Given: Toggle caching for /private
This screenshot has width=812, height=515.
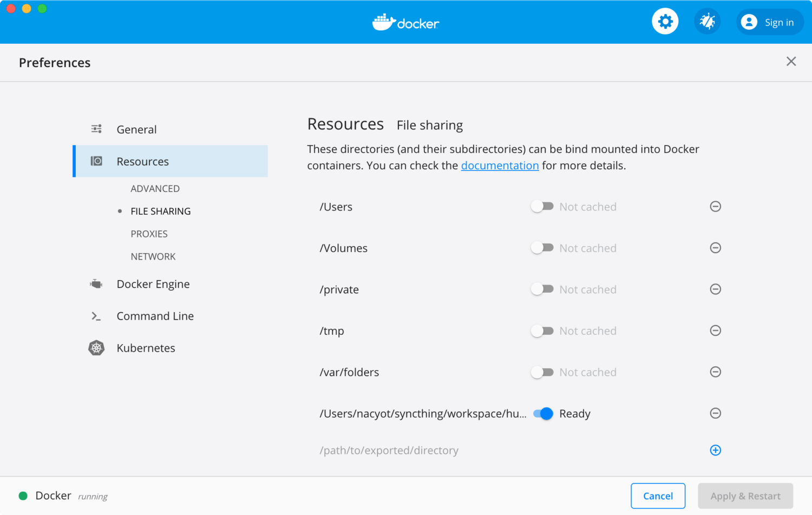Looking at the screenshot, I should tap(542, 289).
